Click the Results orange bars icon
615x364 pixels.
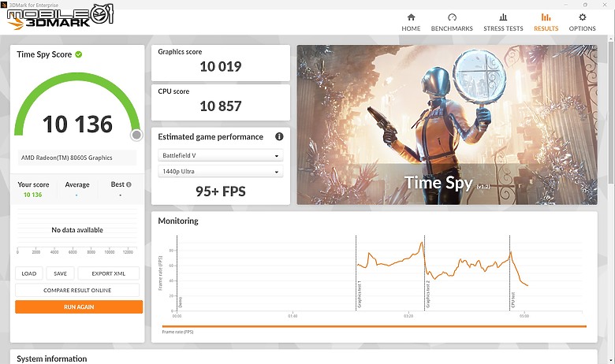tap(546, 17)
